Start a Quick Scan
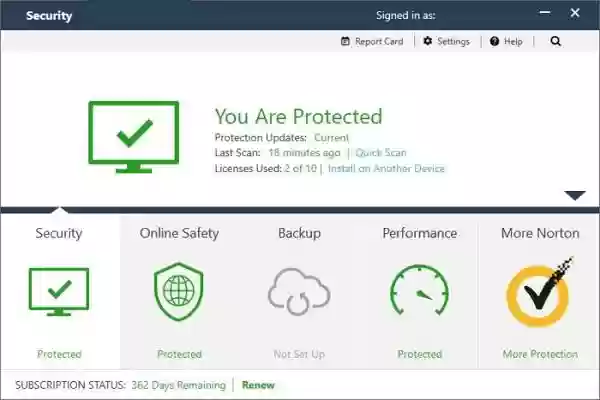Screen dimensions: 600x400 click(x=381, y=153)
